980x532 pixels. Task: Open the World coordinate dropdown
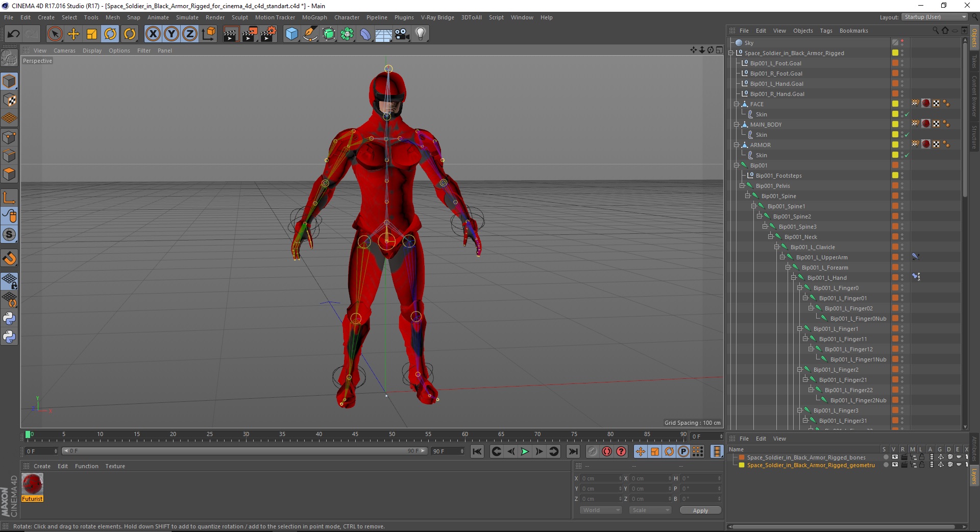click(x=601, y=510)
